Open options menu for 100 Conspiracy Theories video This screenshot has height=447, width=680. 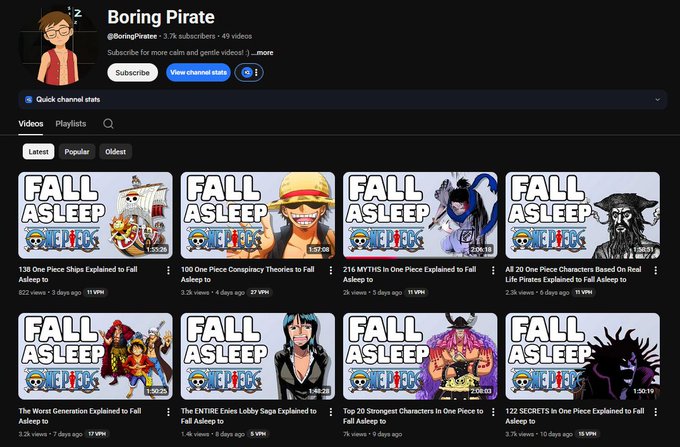pos(330,271)
